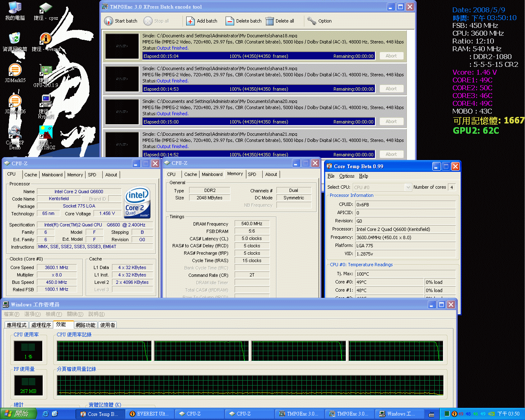Screen dimensions: 525x420
Task: Click the shana19.mpg progress bar
Action: pos(258,89)
